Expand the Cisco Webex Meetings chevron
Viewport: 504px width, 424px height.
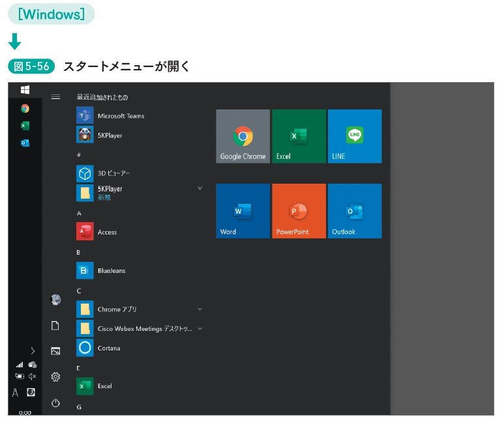(x=200, y=328)
